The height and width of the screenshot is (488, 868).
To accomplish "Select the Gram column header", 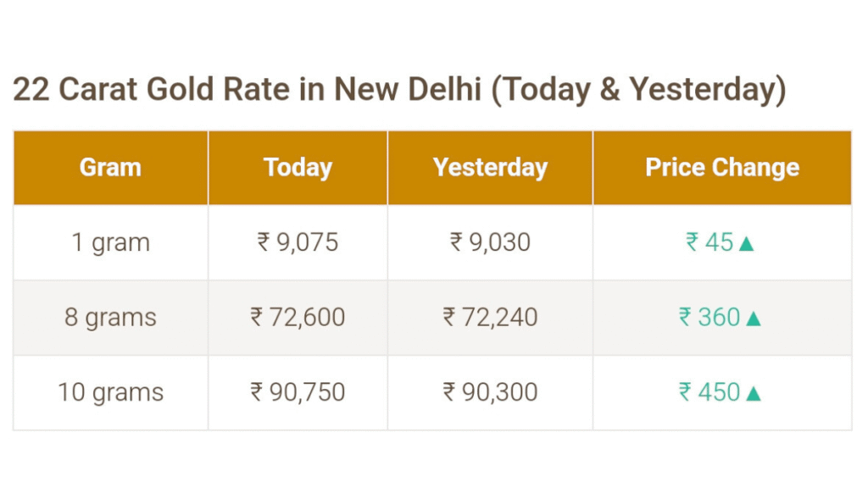I will pyautogui.click(x=111, y=168).
